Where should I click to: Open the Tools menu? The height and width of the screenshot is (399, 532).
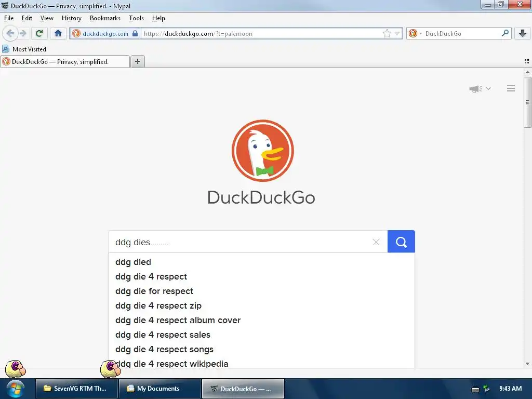point(136,18)
